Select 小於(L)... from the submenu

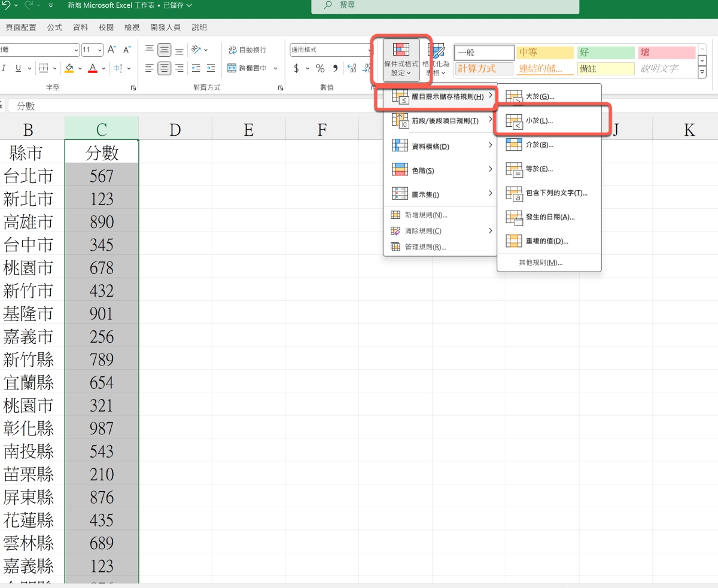click(x=538, y=121)
